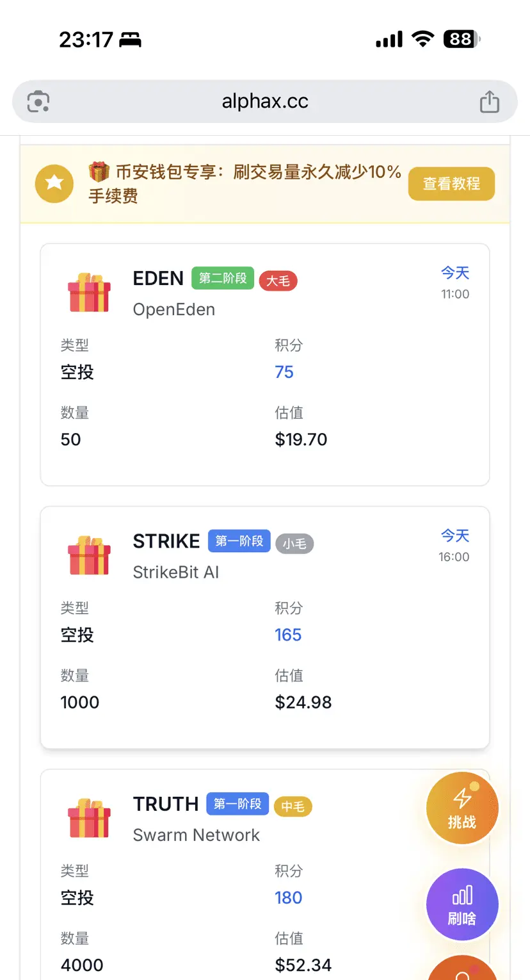Screen dimensions: 530x980
Task: Open the orange 挑战 floating button
Action: coord(462,809)
